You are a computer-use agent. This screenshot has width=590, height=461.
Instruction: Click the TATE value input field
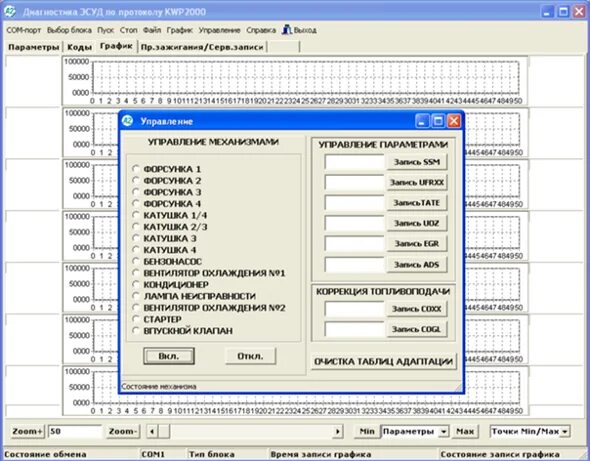point(354,203)
